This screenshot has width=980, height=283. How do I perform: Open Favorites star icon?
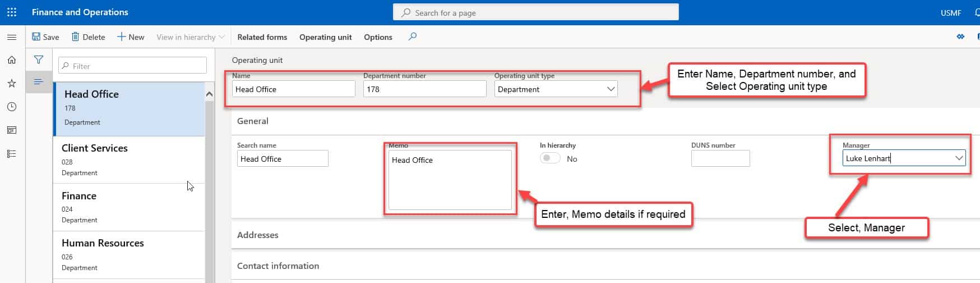[12, 83]
